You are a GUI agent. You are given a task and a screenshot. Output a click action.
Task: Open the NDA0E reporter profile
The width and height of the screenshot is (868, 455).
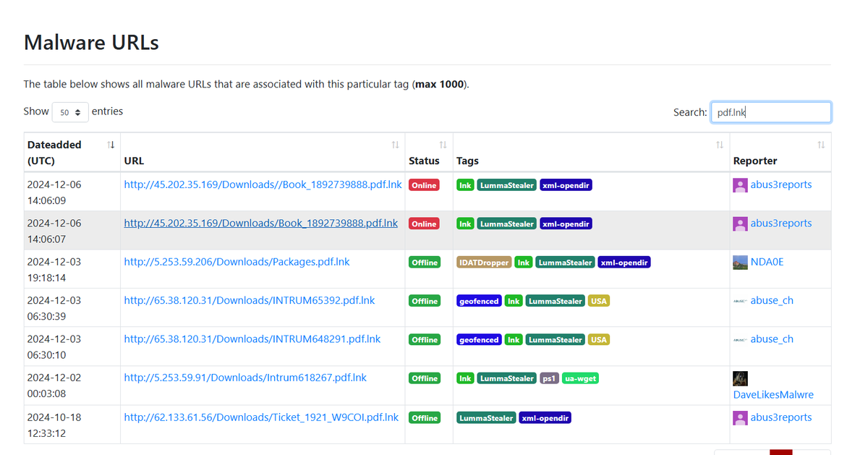click(767, 262)
